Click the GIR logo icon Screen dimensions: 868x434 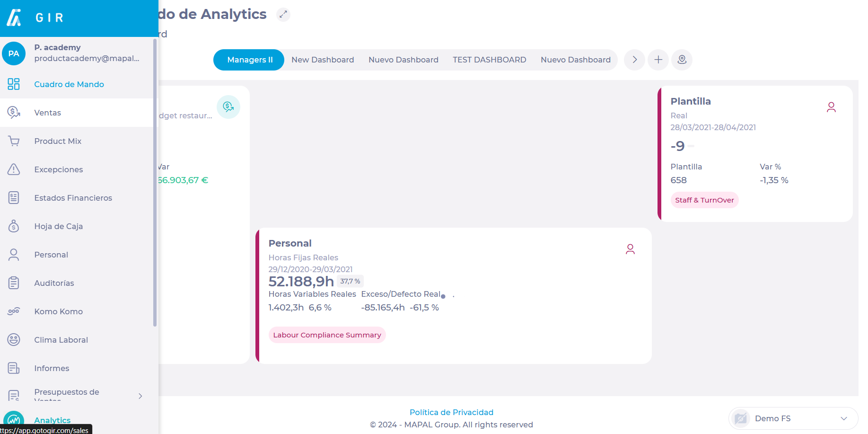(14, 18)
